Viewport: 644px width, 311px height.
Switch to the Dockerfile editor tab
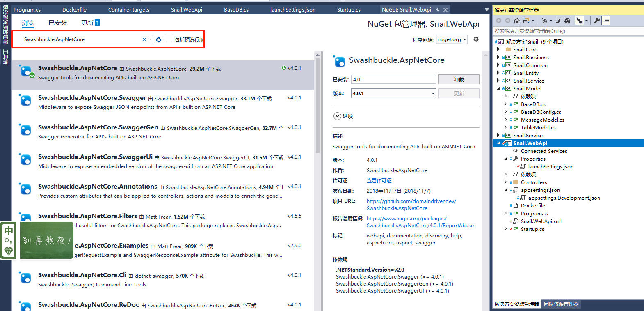pyautogui.click(x=74, y=9)
